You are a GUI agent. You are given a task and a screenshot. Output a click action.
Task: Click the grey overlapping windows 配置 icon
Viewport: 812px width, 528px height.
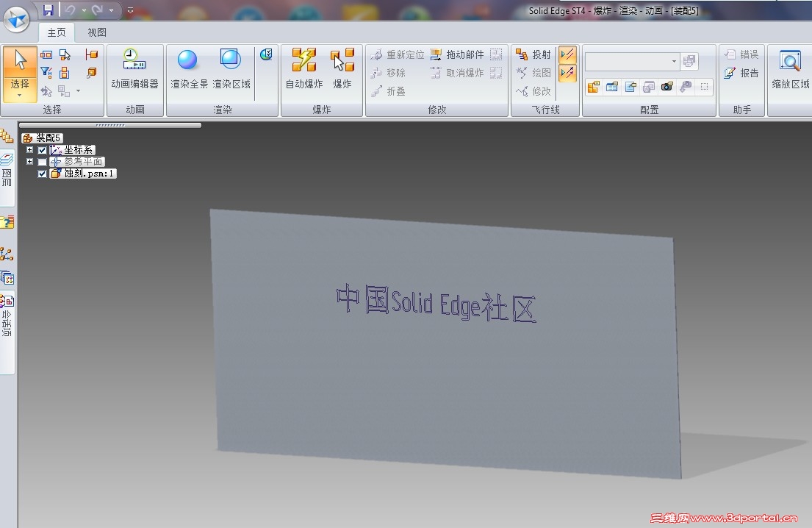(x=648, y=87)
